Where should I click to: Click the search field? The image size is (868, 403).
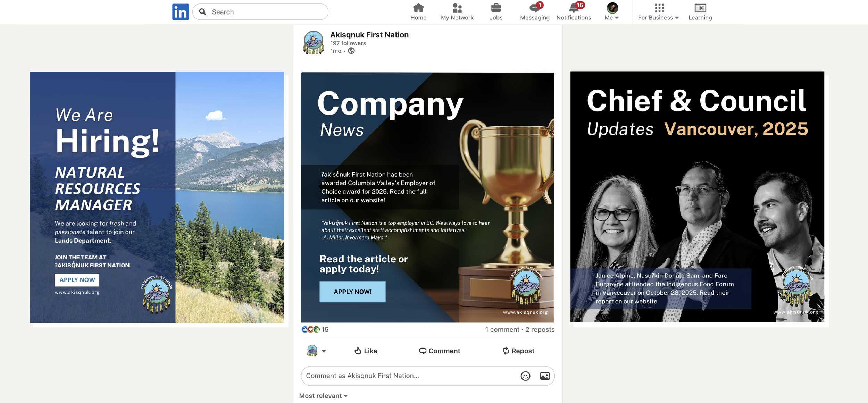pos(260,11)
